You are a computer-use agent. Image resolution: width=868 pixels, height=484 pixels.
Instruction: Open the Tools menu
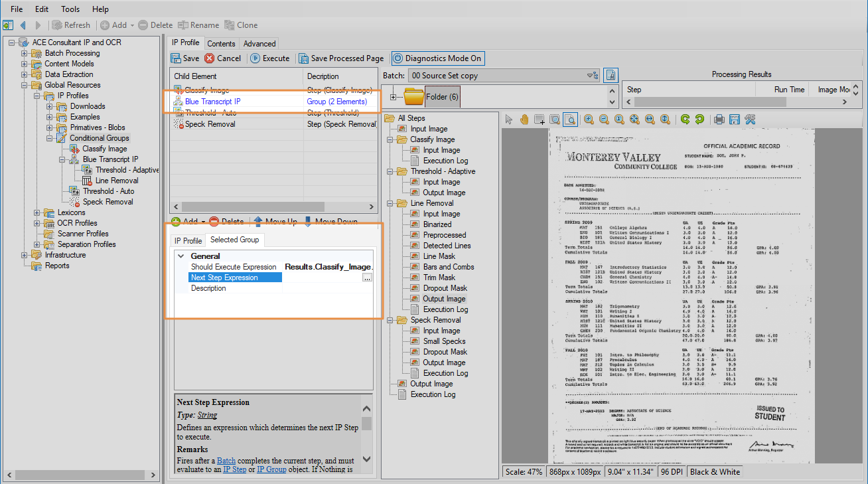pyautogui.click(x=70, y=9)
